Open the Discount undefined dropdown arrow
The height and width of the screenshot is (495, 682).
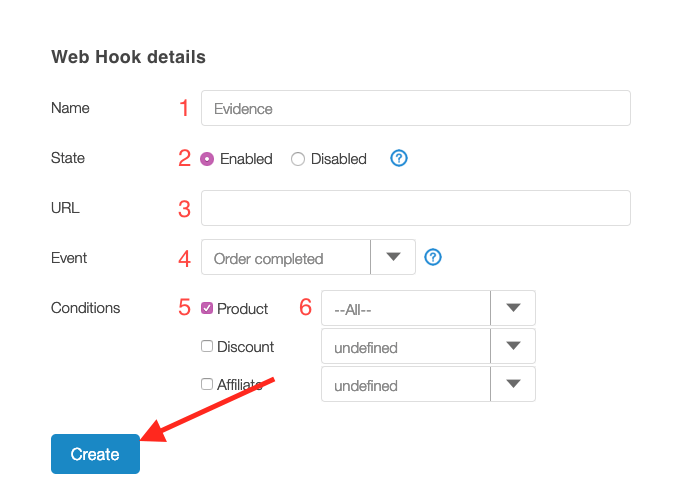click(x=513, y=346)
